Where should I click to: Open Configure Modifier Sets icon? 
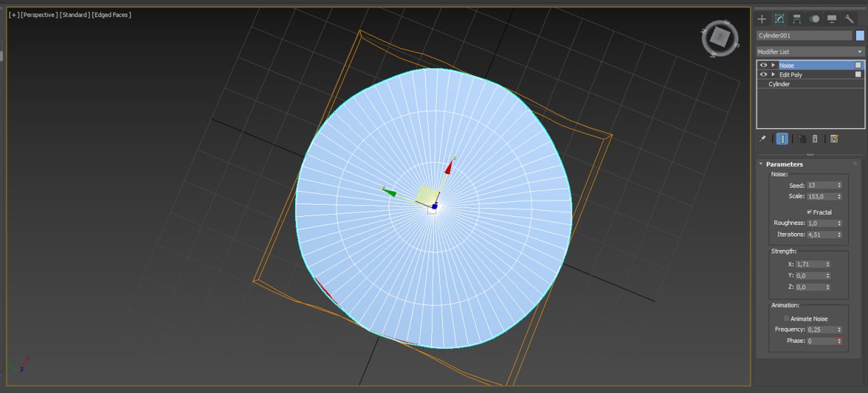pyautogui.click(x=834, y=138)
